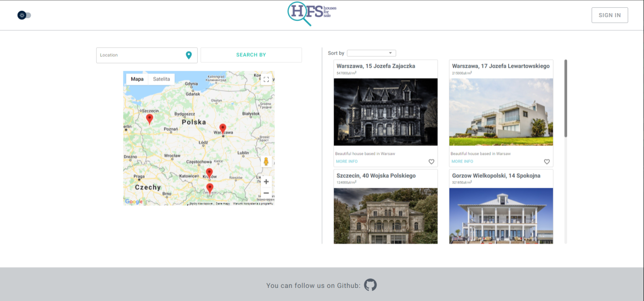
Task: Switch map to Satelita view
Action: point(161,79)
